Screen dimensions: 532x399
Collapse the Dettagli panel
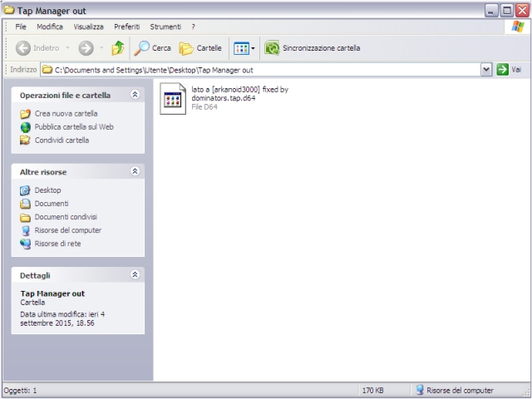point(135,274)
